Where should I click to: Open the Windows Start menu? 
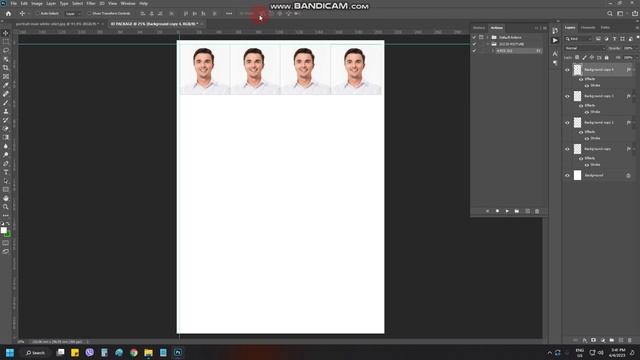(x=10, y=352)
